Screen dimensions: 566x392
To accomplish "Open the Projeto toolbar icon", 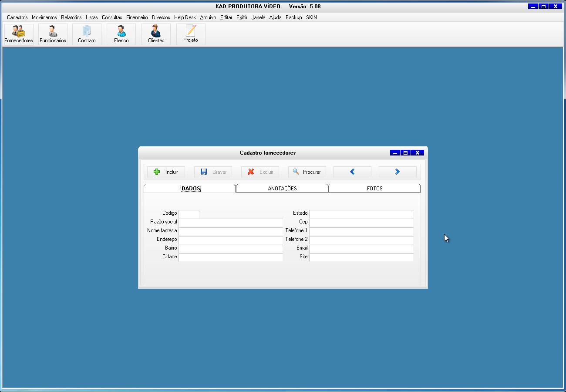I will click(191, 34).
